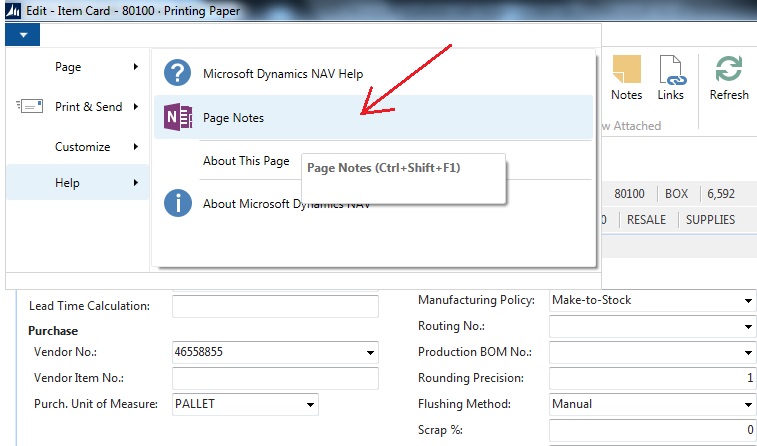Image resolution: width=757 pixels, height=446 pixels.
Task: Choose Page Notes from Help submenu
Action: click(x=373, y=117)
